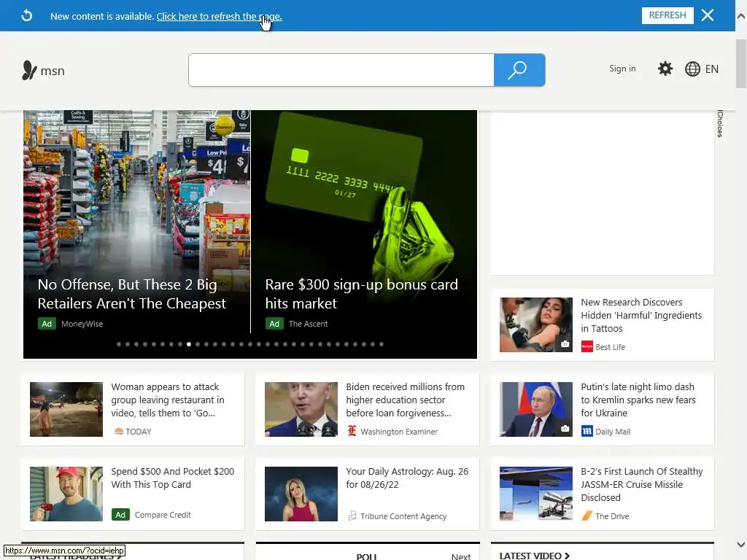The height and width of the screenshot is (560, 747).
Task: Click MoneyWise advertiser label
Action: [x=82, y=324]
